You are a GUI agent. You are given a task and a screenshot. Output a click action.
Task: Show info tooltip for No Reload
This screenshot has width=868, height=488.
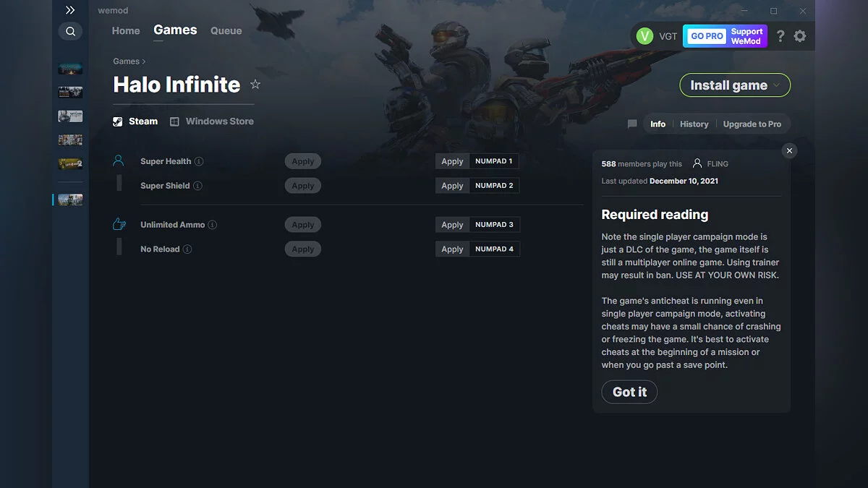point(187,249)
